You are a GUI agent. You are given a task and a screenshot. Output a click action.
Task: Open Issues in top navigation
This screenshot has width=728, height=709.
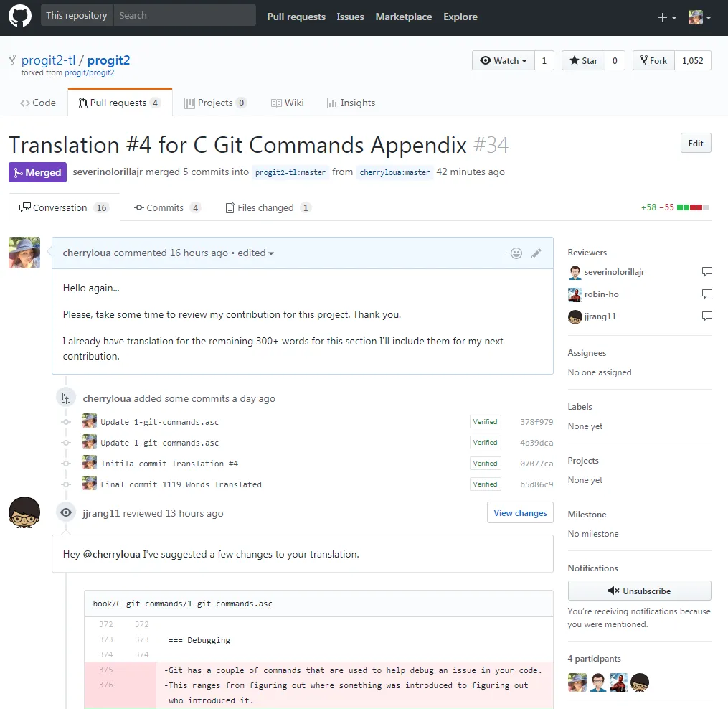pyautogui.click(x=350, y=17)
